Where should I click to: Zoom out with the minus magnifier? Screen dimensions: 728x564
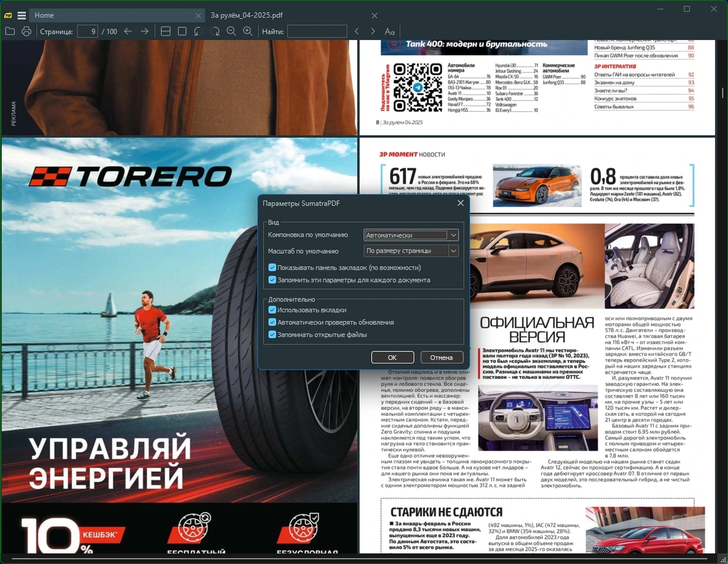click(x=231, y=31)
